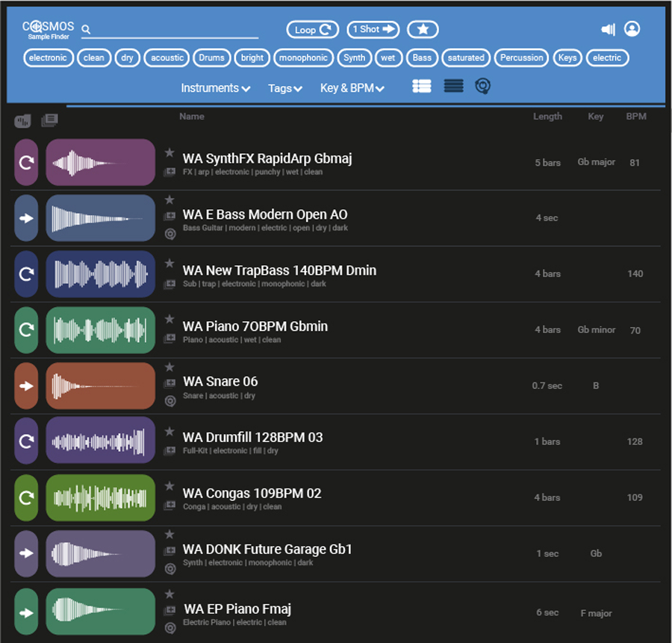Play loop WA Drumfill 128BPM 03
This screenshot has height=643, width=672.
click(26, 441)
